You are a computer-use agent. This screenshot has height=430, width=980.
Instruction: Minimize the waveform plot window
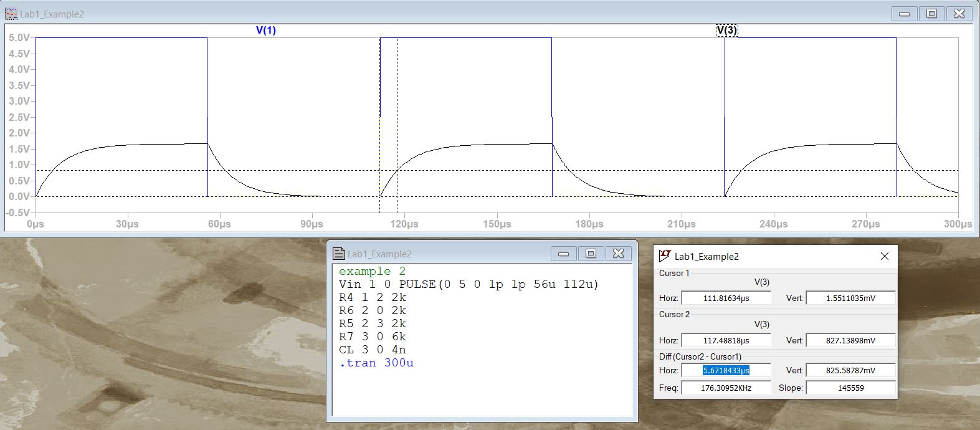pyautogui.click(x=904, y=14)
